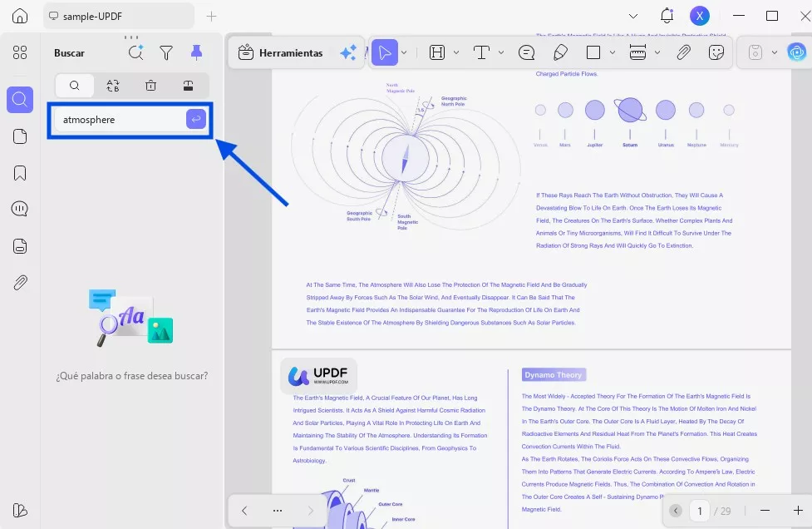Image resolution: width=812 pixels, height=529 pixels.
Task: Open a new tab with plus
Action: point(211,16)
